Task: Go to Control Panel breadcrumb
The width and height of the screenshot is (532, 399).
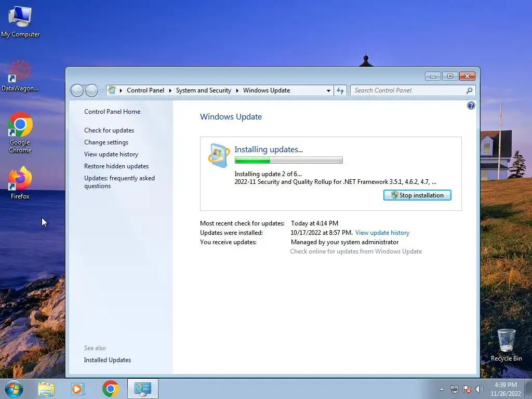Action: pos(145,90)
